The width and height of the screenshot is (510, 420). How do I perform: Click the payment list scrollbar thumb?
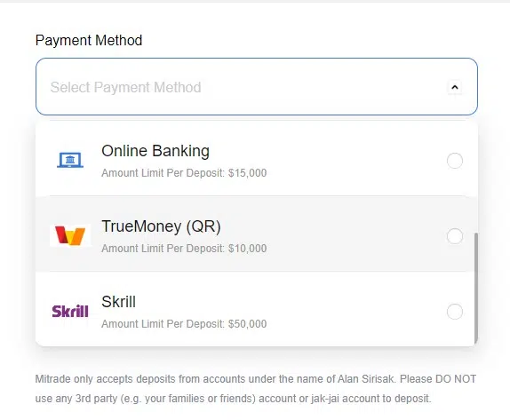(476, 288)
